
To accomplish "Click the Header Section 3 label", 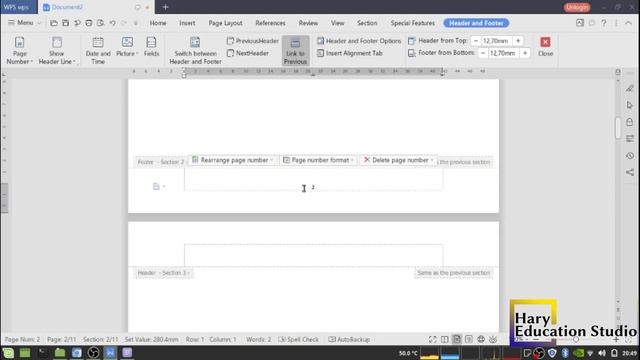I will [x=164, y=273].
